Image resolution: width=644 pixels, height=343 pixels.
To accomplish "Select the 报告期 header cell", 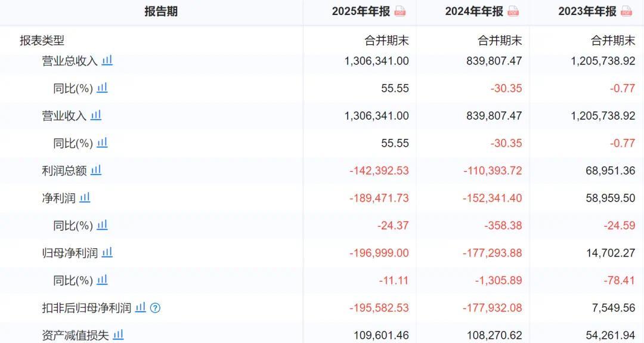I will point(161,11).
